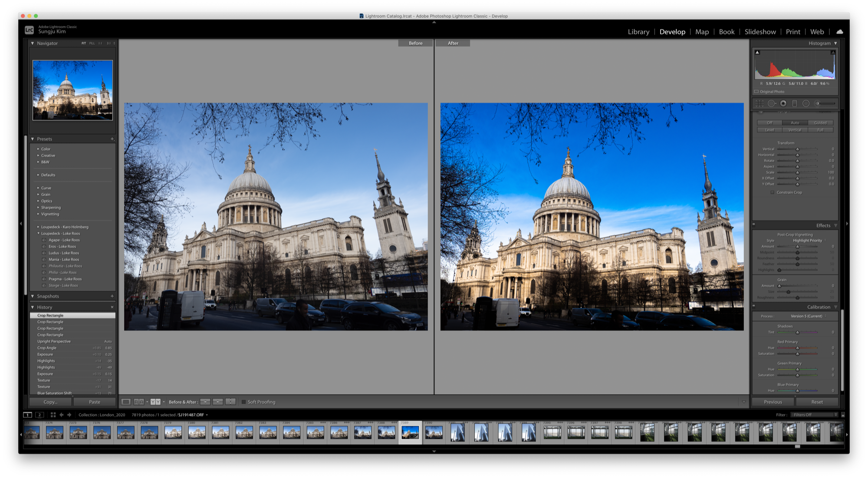This screenshot has width=868, height=478.
Task: Copy Before settings to After
Action: click(205, 402)
